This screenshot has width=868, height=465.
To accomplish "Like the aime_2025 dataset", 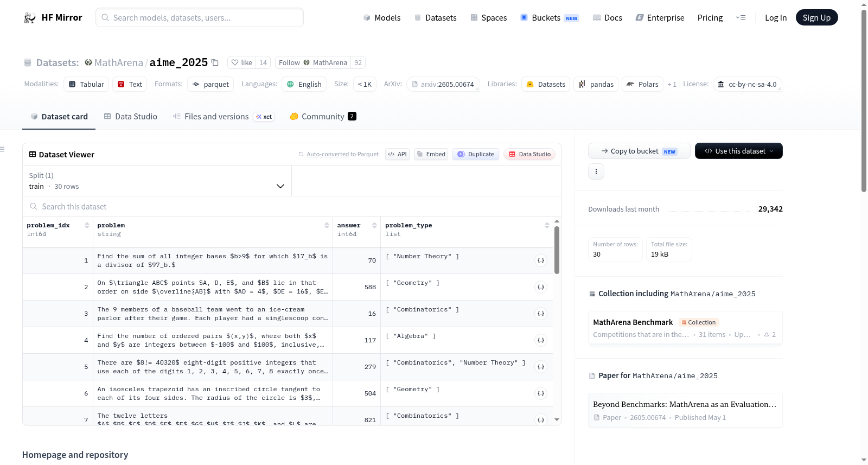I will point(241,62).
